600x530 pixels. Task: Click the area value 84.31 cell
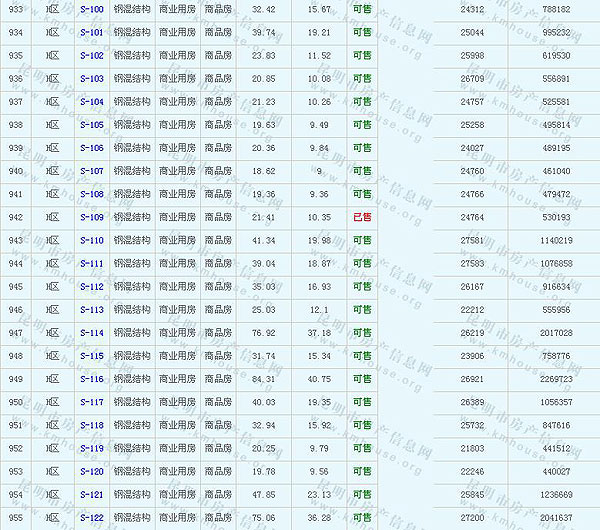264,380
